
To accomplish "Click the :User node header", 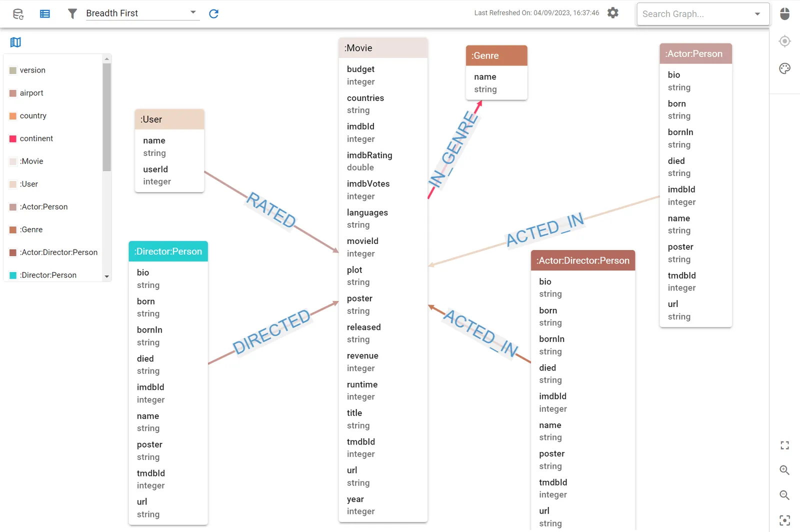I will click(169, 119).
